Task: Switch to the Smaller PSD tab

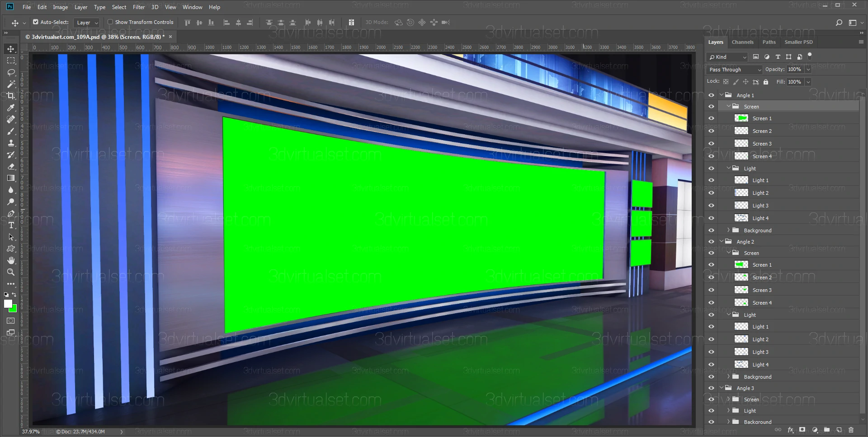Action: pyautogui.click(x=798, y=42)
